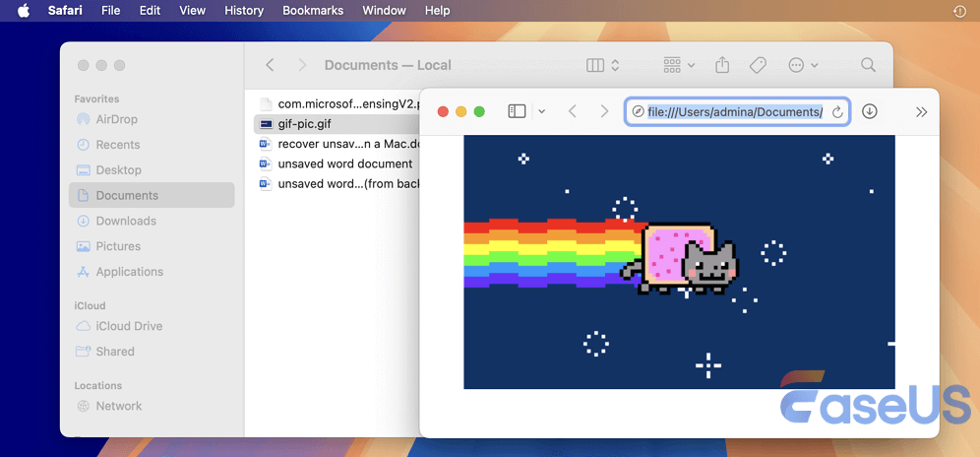This screenshot has height=457, width=980.
Task: Open the Finder more actions dropdown
Action: (803, 65)
